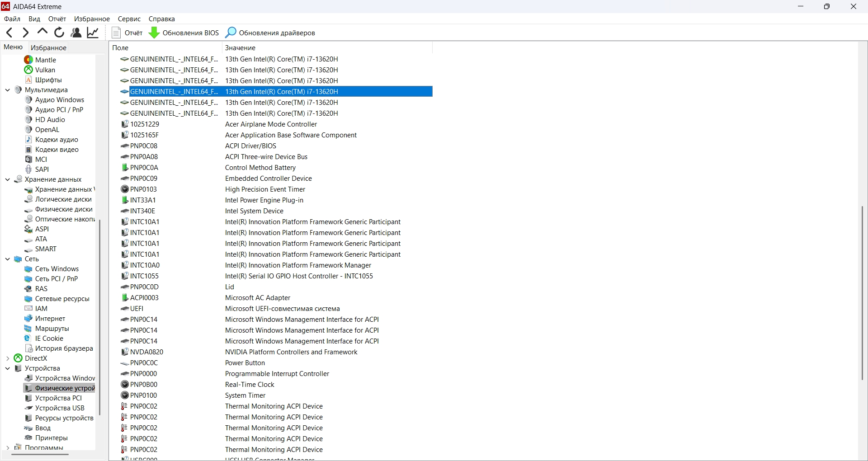Open Логические диски tree item

pos(58,199)
